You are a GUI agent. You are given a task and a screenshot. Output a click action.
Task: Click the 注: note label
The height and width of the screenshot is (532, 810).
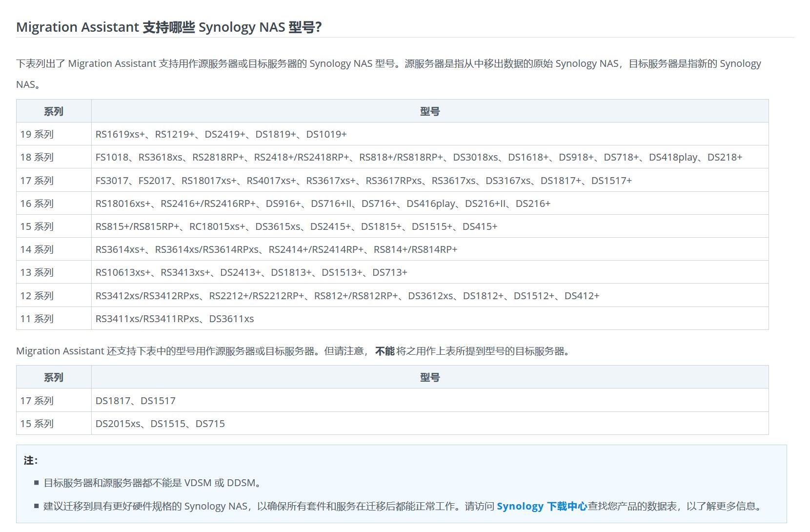(x=30, y=460)
